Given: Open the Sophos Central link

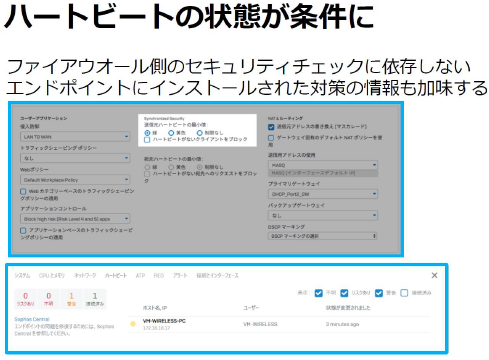Looking at the screenshot, I should pyautogui.click(x=32, y=319).
